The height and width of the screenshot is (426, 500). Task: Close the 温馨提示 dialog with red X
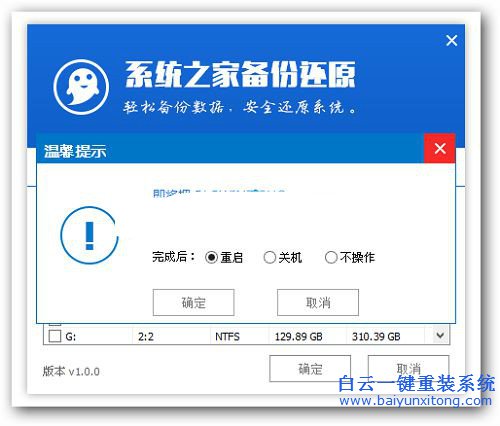[440, 148]
